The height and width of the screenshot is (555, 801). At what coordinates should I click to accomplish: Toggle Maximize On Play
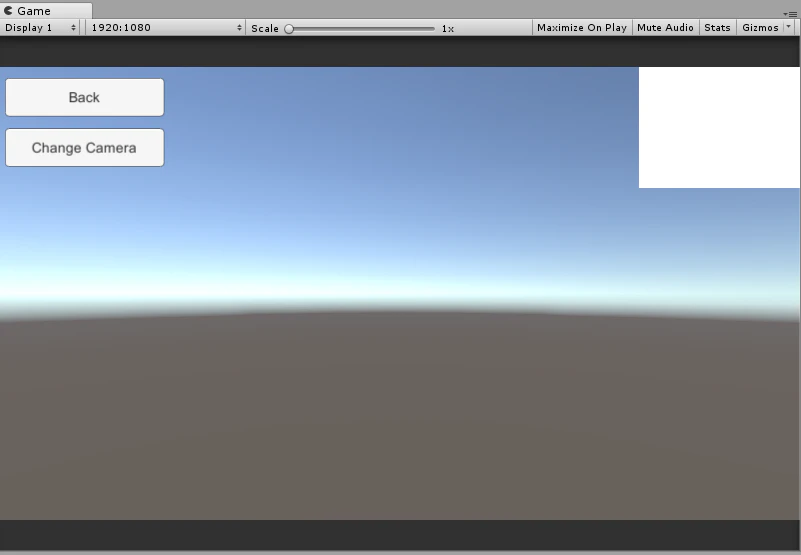click(582, 28)
